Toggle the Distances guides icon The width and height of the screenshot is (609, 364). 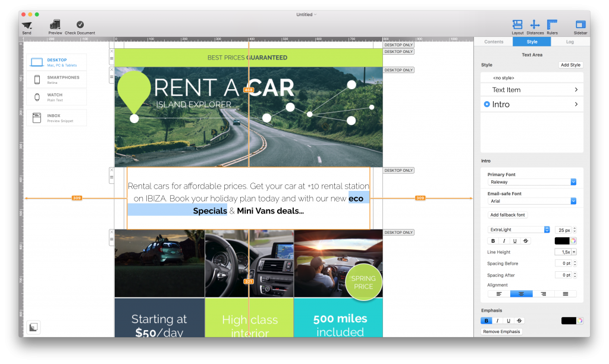[x=535, y=24]
